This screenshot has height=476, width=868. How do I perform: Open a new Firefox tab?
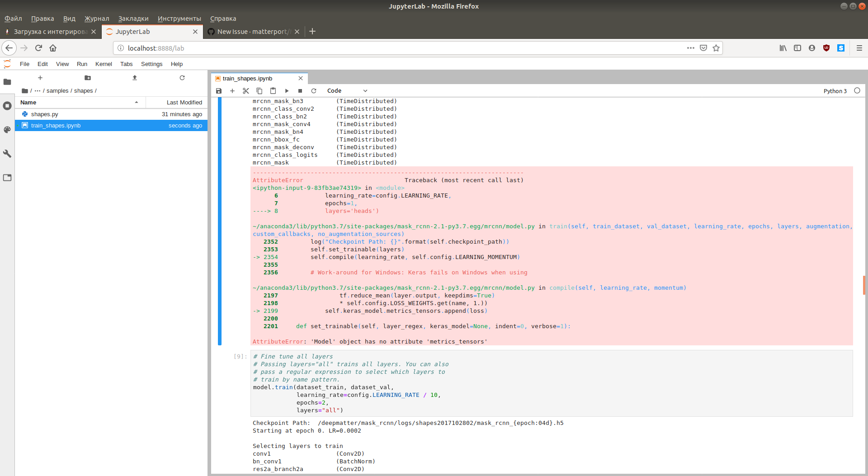312,31
